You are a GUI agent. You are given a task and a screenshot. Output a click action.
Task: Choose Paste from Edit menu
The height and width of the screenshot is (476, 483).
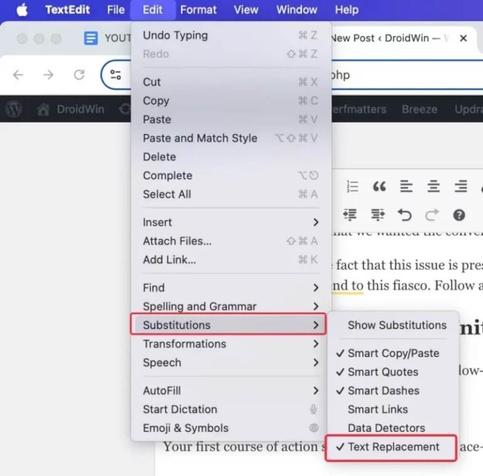[x=231, y=119]
